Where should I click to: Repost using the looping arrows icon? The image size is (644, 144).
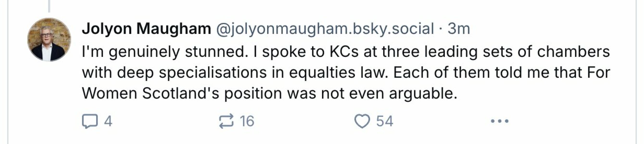[x=226, y=121]
